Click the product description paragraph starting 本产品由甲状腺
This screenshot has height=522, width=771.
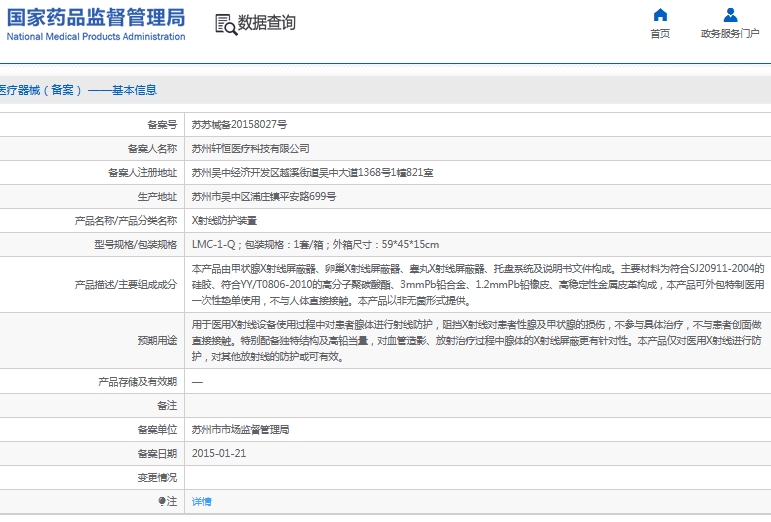click(x=478, y=285)
